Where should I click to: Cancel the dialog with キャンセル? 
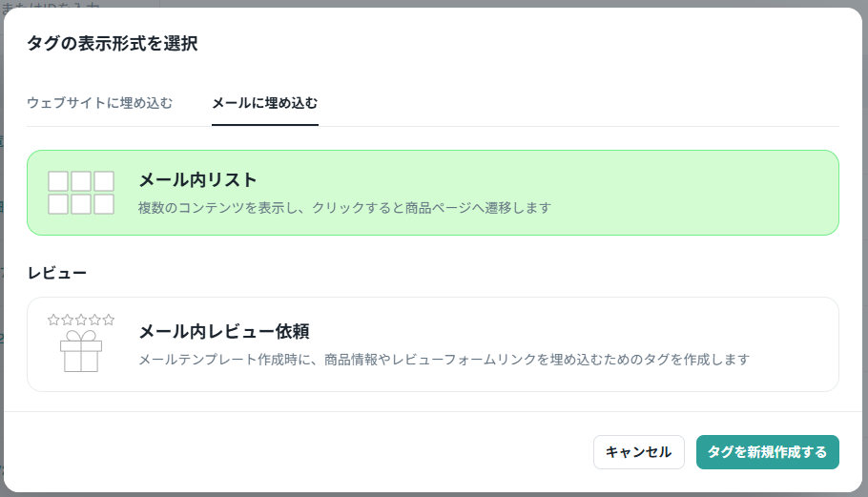639,452
